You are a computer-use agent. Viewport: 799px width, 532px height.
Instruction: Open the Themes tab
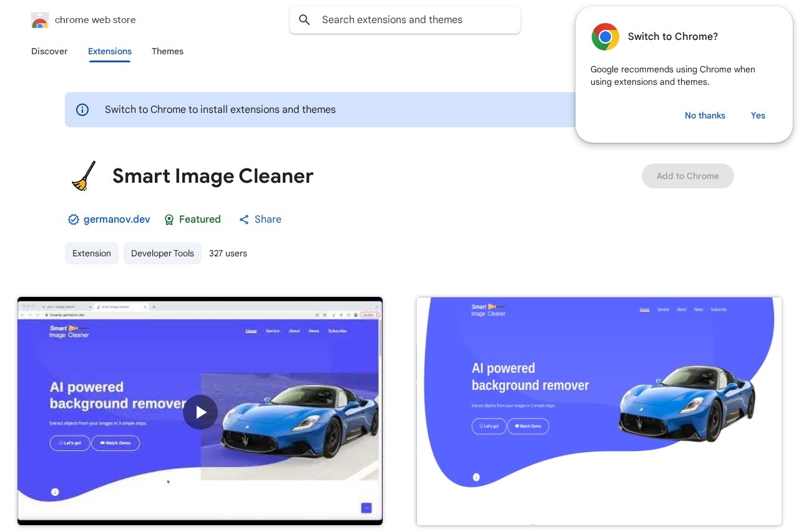coord(167,52)
